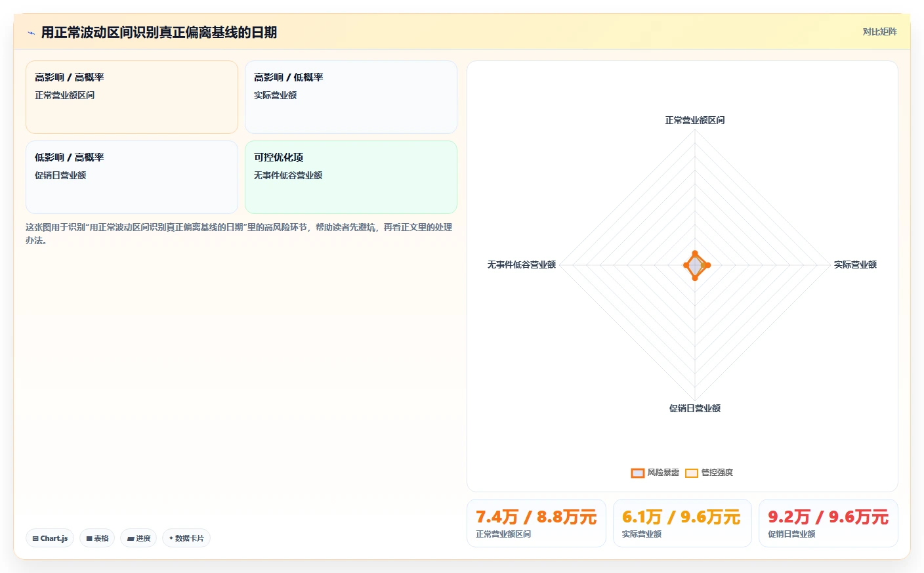Click 正常营业额区间 caption under 7.4万 stat

tap(503, 534)
